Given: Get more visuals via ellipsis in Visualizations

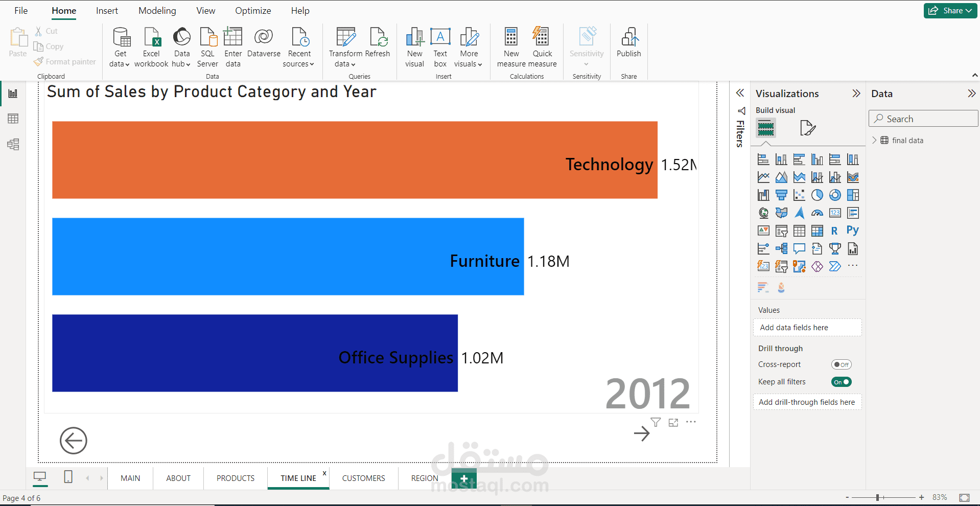Looking at the screenshot, I should tap(853, 265).
